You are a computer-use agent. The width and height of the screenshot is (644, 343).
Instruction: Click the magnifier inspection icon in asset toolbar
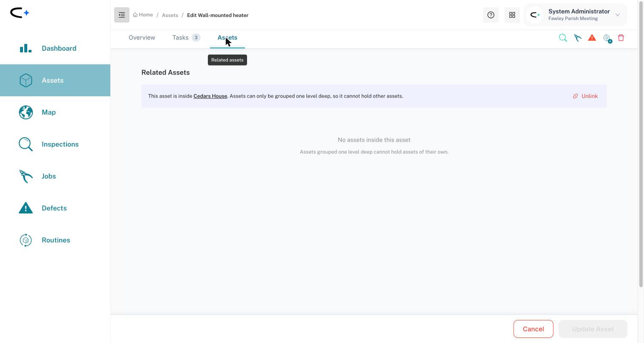[x=563, y=38]
